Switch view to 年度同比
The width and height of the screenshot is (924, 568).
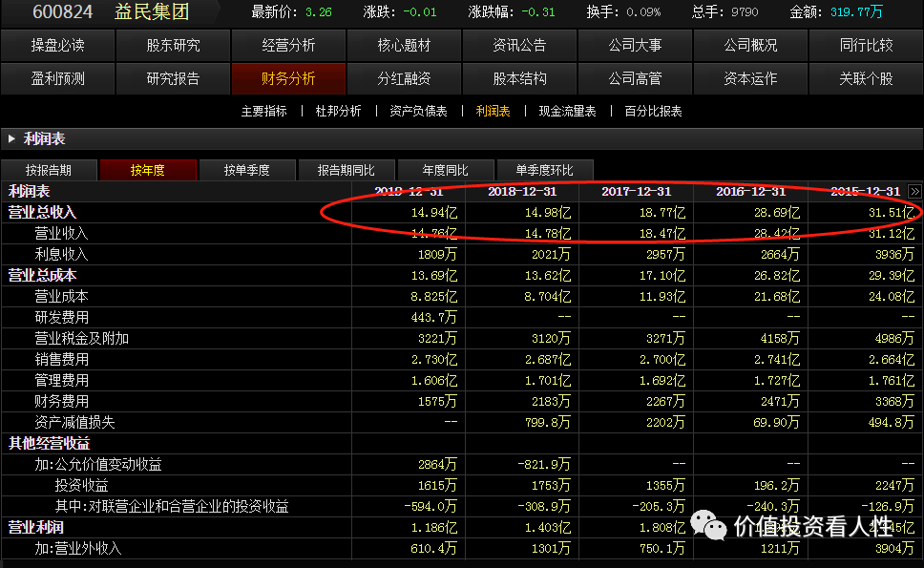pyautogui.click(x=446, y=170)
